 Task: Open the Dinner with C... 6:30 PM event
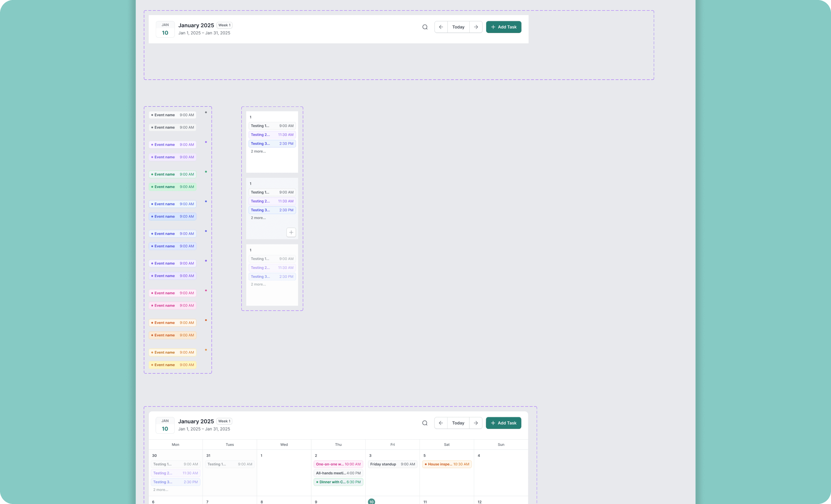click(x=338, y=482)
